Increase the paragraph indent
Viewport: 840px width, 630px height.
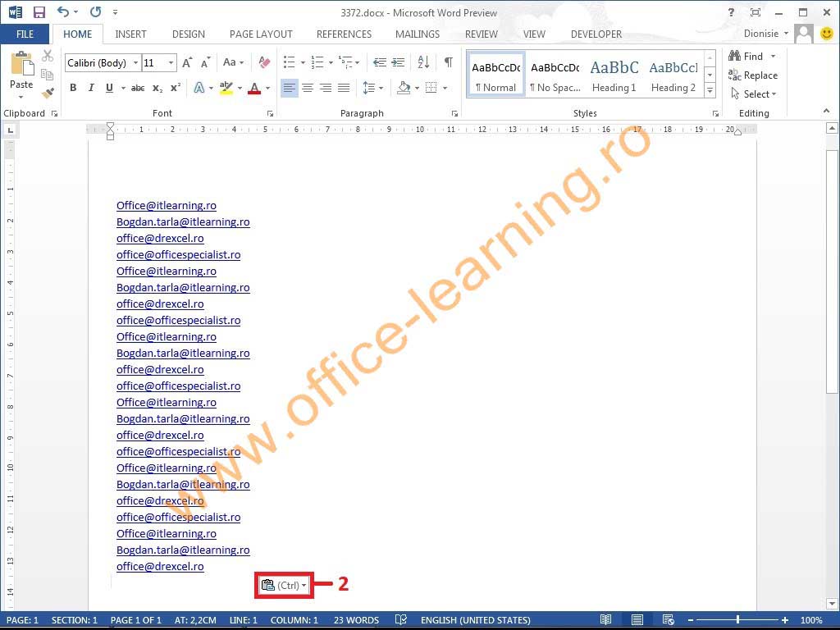coord(398,62)
